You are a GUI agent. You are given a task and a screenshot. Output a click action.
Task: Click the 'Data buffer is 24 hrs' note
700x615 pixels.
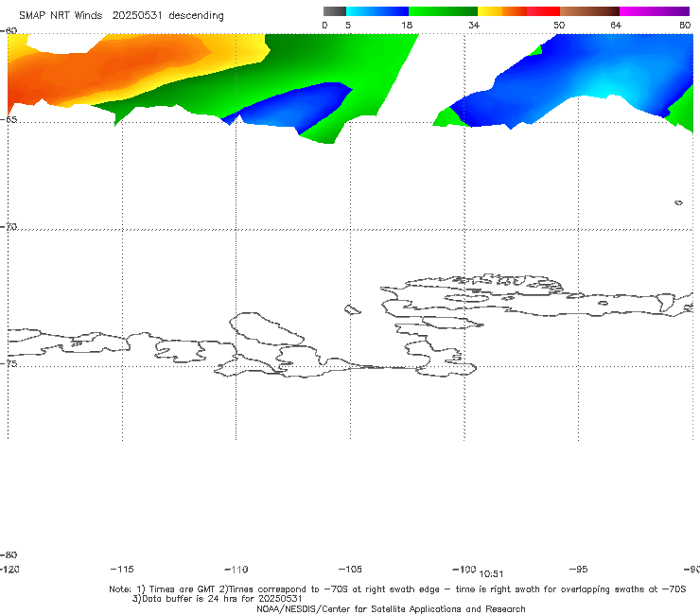(218, 599)
